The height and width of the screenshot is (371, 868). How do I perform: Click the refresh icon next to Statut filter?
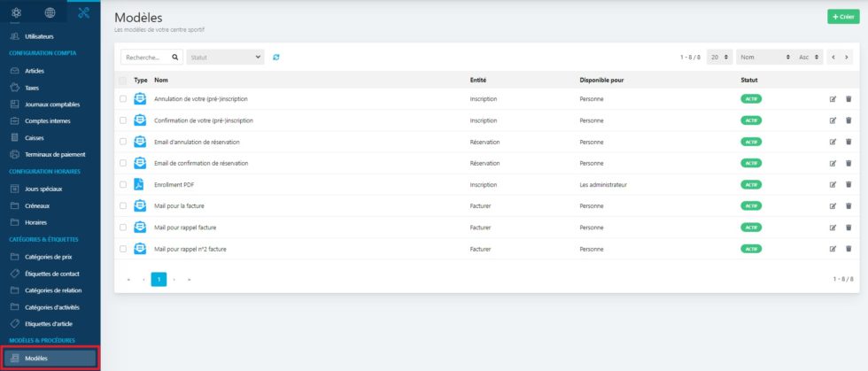point(276,57)
